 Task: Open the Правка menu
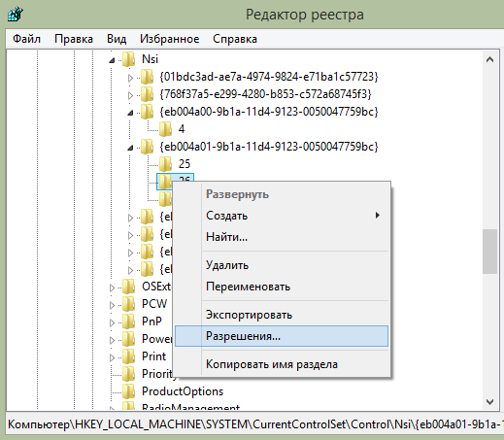click(74, 39)
